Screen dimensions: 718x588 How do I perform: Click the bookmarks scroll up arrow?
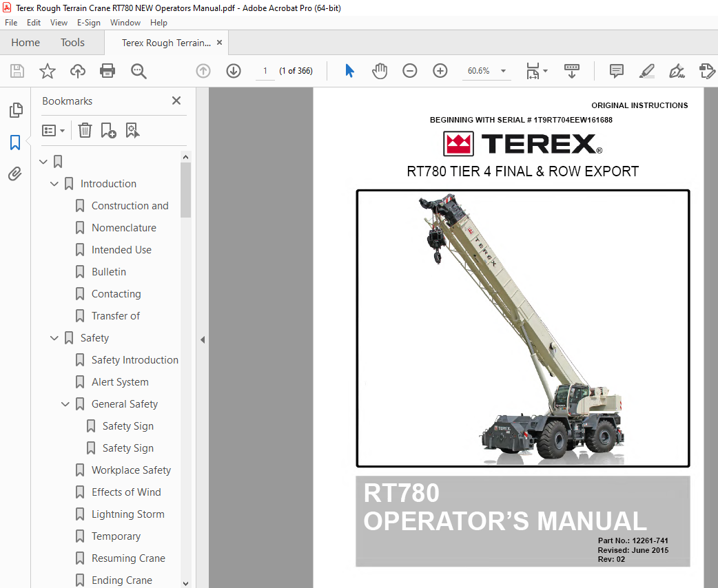coord(185,157)
